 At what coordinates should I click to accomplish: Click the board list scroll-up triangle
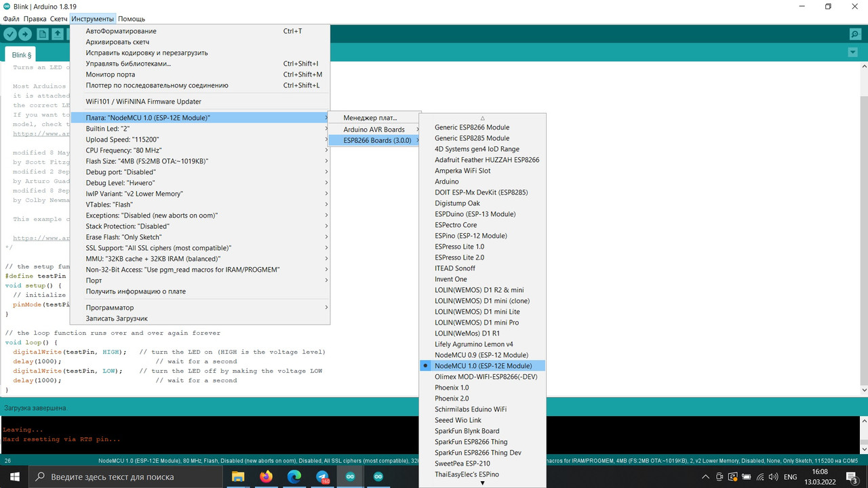tap(482, 118)
